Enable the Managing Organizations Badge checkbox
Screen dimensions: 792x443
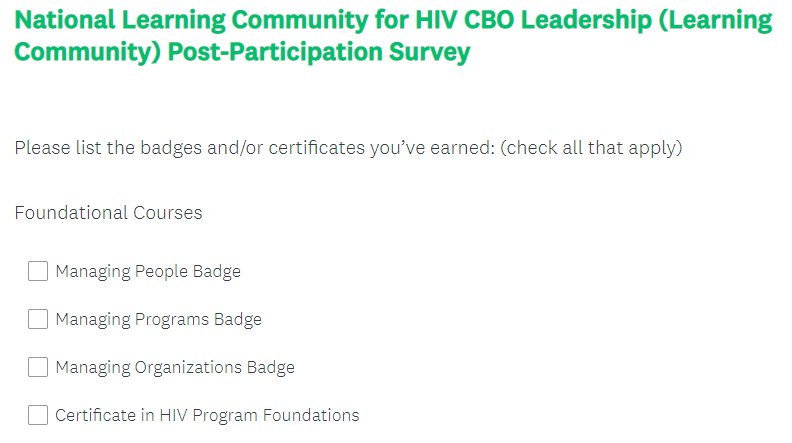38,367
